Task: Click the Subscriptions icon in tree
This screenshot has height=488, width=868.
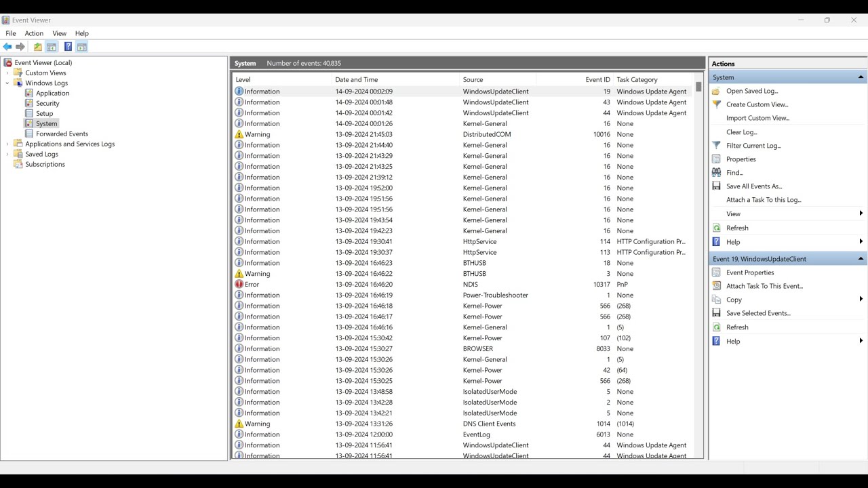Action: point(18,164)
